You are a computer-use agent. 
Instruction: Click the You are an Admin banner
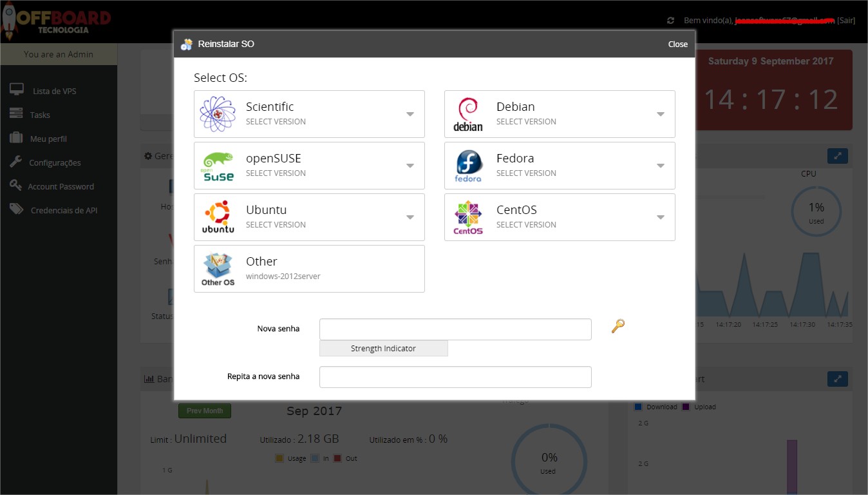click(59, 54)
